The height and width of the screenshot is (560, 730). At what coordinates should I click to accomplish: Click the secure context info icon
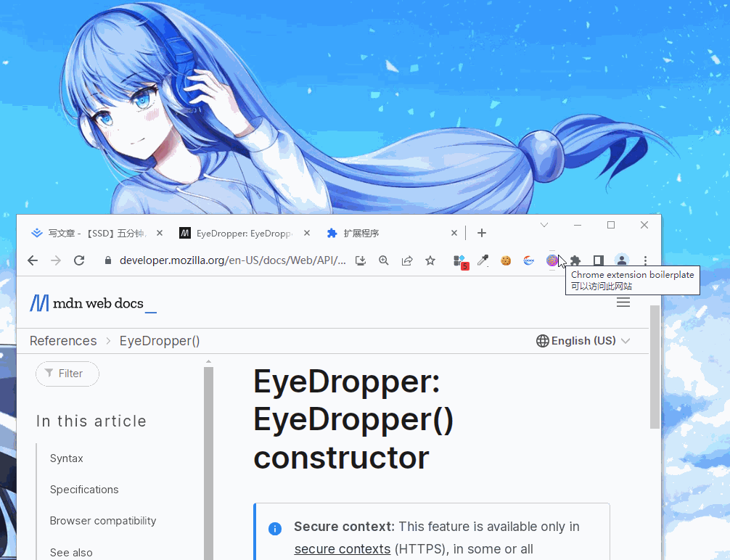click(275, 529)
